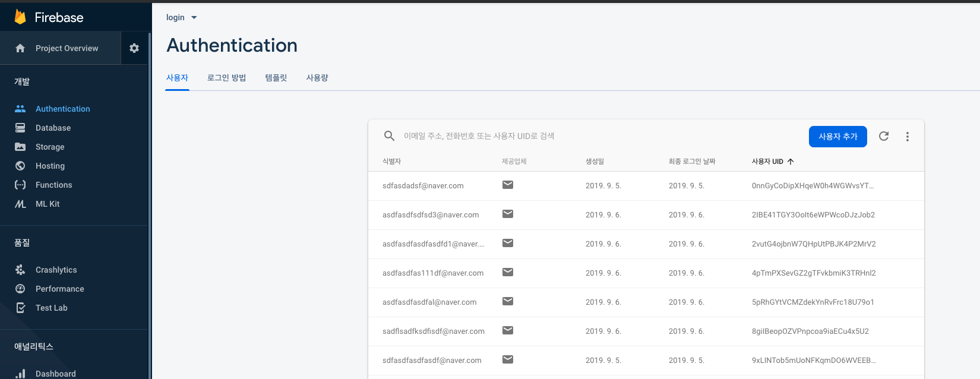
Task: Click email provider icon for sadflsadfksdfisdf@naver.com
Action: [508, 330]
